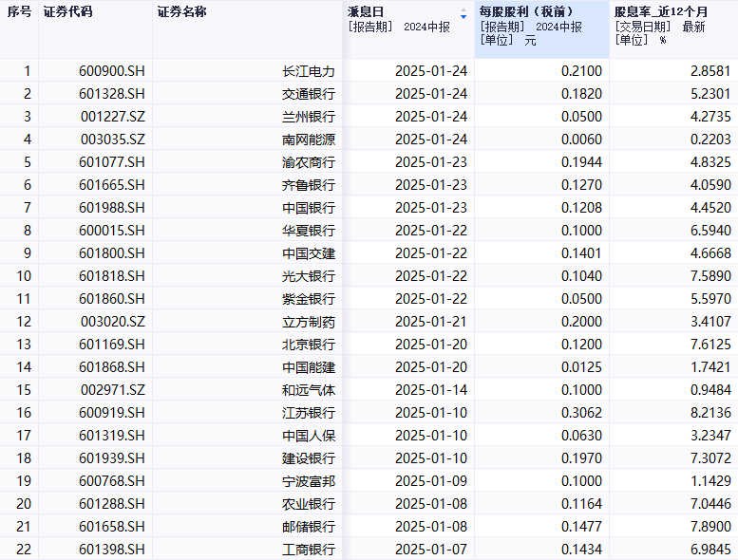Select the 证券名称 column header
Viewport: 738px width, 560px height.
[248, 29]
